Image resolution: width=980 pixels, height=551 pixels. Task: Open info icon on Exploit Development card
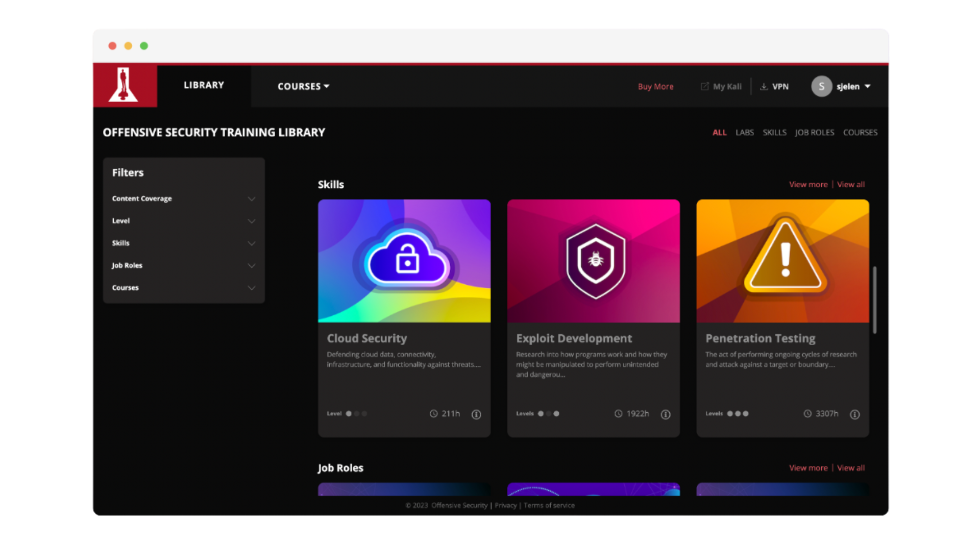coord(666,414)
